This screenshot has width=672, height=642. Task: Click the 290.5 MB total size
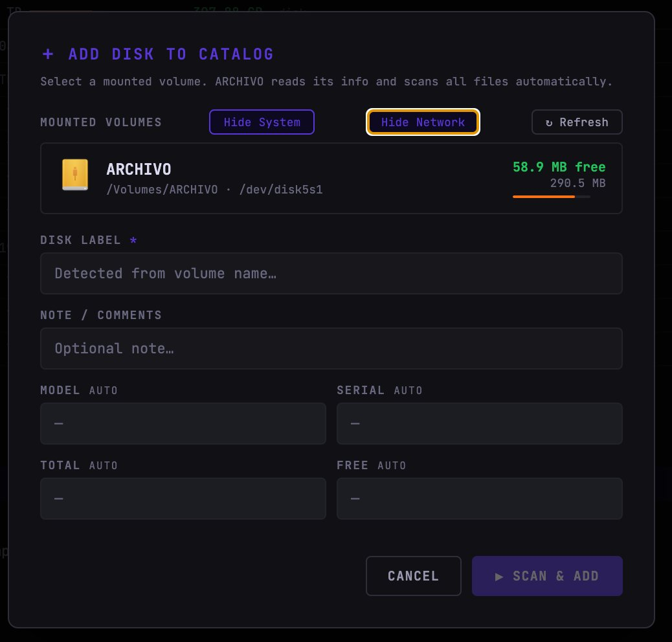coord(577,183)
